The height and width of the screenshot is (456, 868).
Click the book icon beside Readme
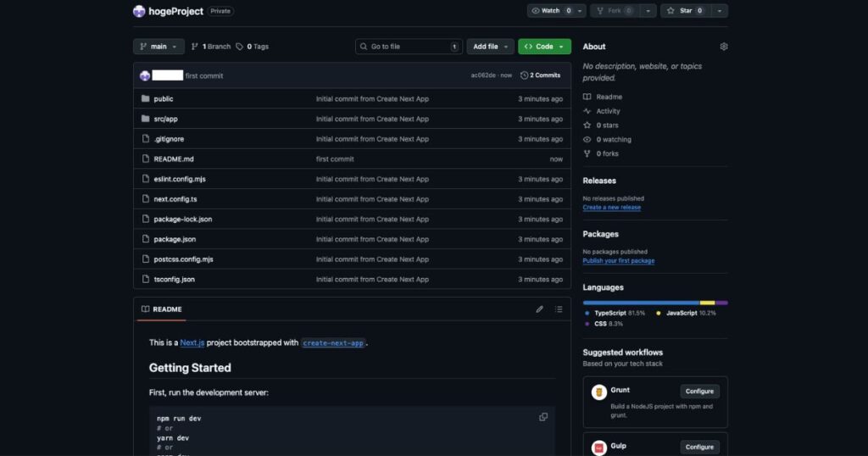pyautogui.click(x=587, y=97)
